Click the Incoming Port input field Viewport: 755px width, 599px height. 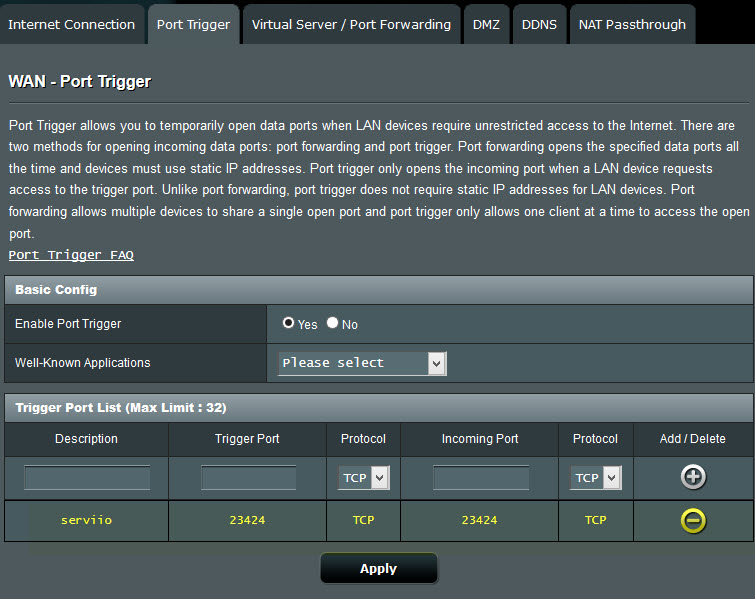point(480,478)
